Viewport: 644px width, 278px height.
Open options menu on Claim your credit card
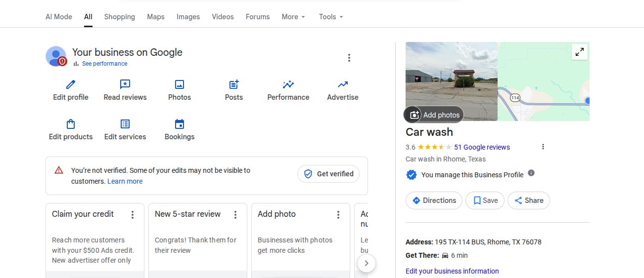[133, 215]
